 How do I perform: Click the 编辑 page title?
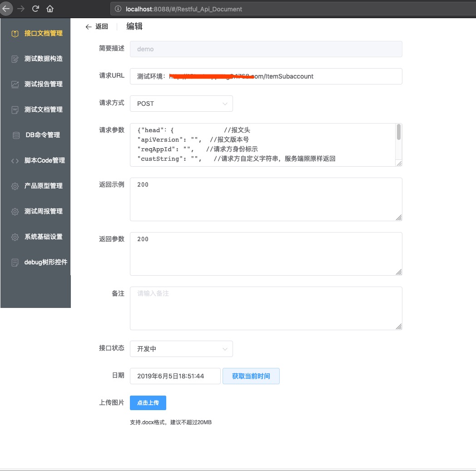point(134,26)
